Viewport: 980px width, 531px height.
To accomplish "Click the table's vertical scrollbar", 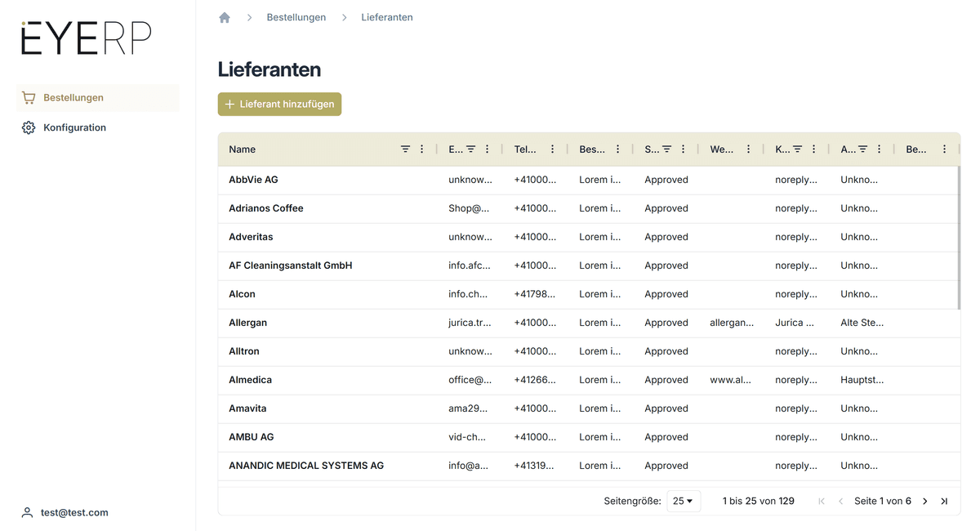I will pos(958,237).
